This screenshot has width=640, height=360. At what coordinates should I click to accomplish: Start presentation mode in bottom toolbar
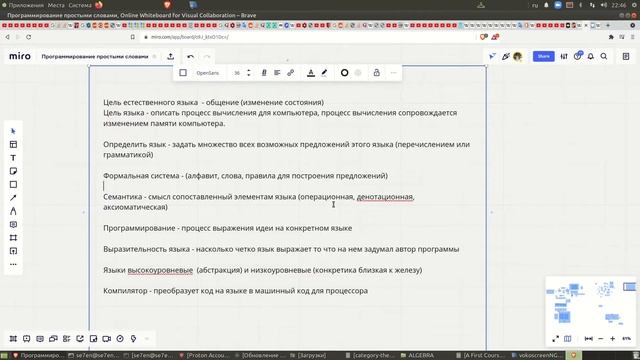[x=27, y=339]
